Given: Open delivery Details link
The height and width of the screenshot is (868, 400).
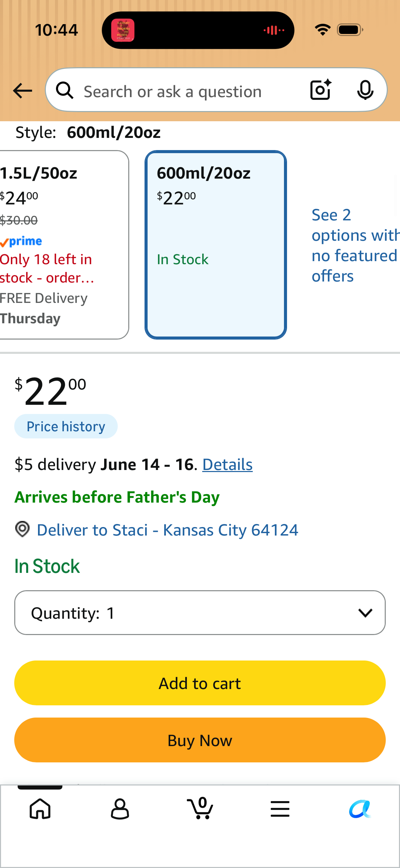Looking at the screenshot, I should [x=227, y=464].
